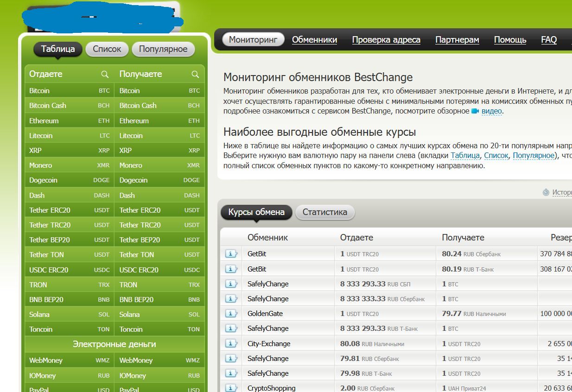The height and width of the screenshot is (392, 572).
Task: Choose Monero in the Отдаете column
Action: pyautogui.click(x=70, y=165)
